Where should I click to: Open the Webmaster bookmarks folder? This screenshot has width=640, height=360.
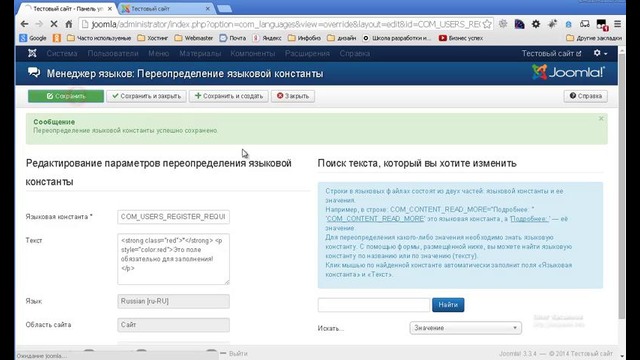(x=194, y=38)
